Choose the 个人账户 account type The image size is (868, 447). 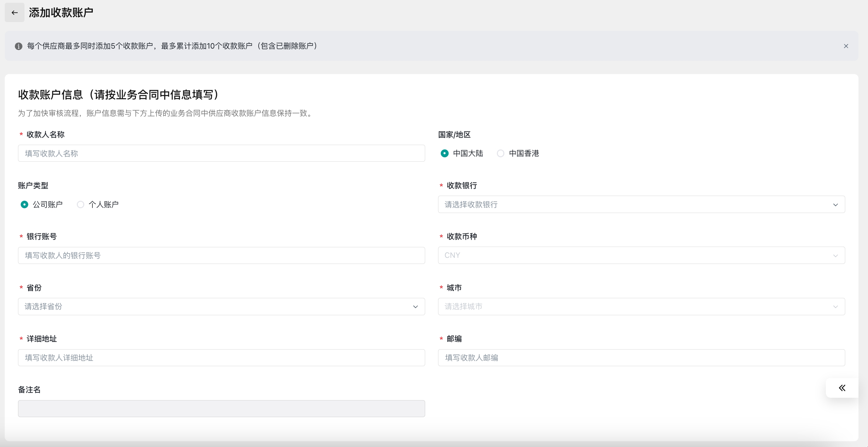tap(81, 204)
